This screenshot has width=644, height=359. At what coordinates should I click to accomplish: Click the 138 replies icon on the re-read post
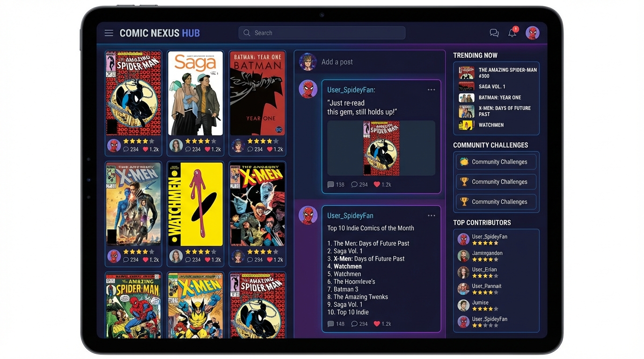(x=331, y=185)
